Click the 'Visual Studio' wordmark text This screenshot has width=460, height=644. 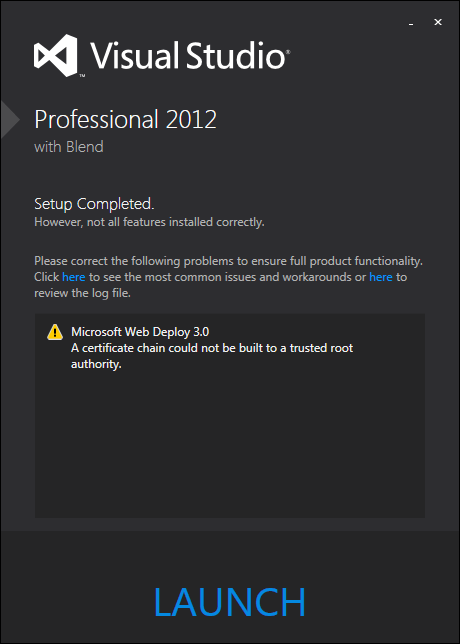click(187, 55)
